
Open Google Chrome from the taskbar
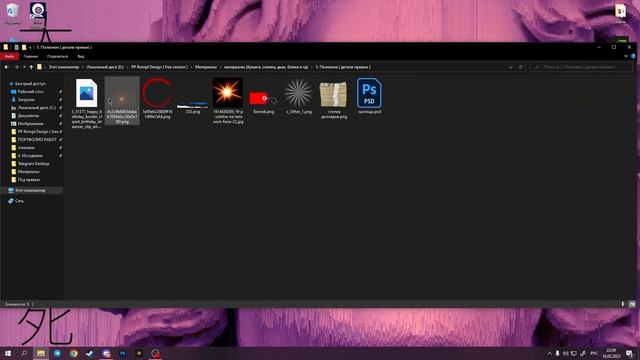click(x=73, y=353)
